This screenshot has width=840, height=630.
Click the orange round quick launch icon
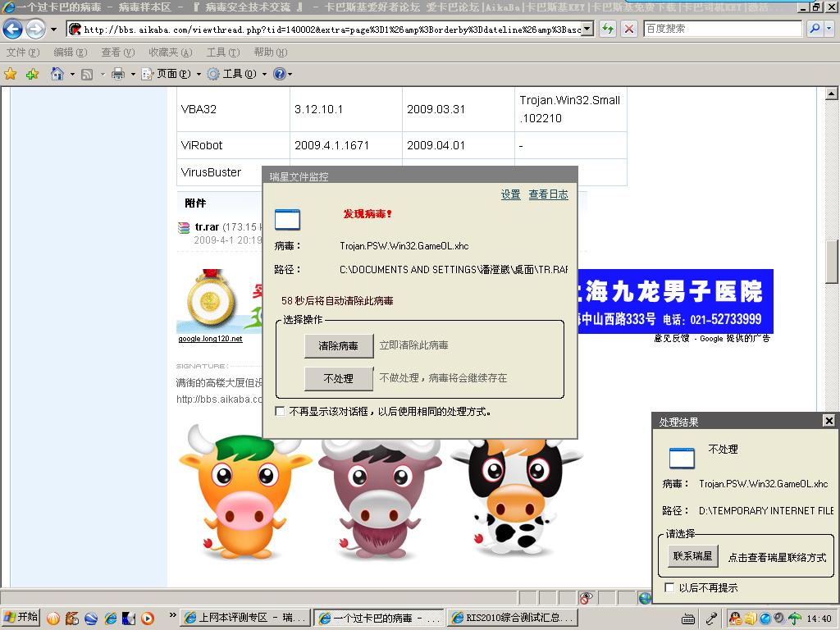point(53,618)
